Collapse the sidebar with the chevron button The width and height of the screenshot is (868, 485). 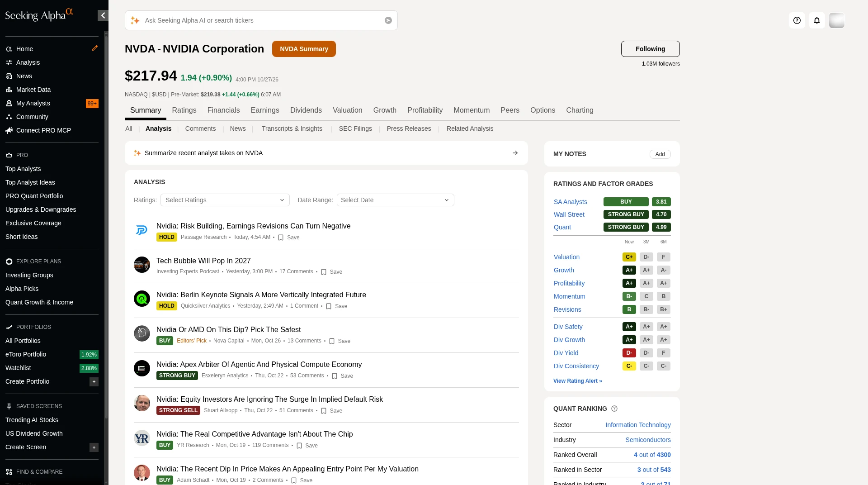click(x=103, y=15)
